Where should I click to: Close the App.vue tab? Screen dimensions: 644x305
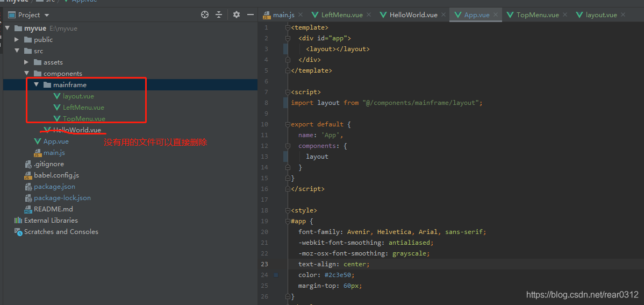[x=496, y=15]
